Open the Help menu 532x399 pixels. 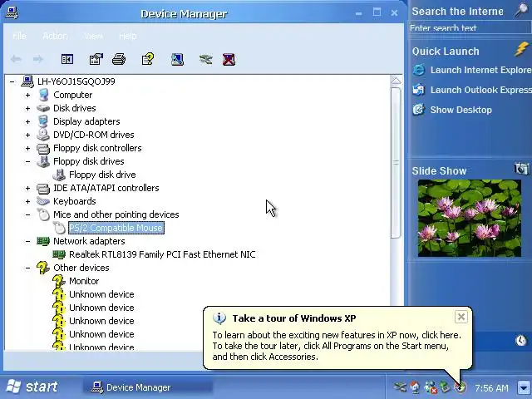pos(127,36)
